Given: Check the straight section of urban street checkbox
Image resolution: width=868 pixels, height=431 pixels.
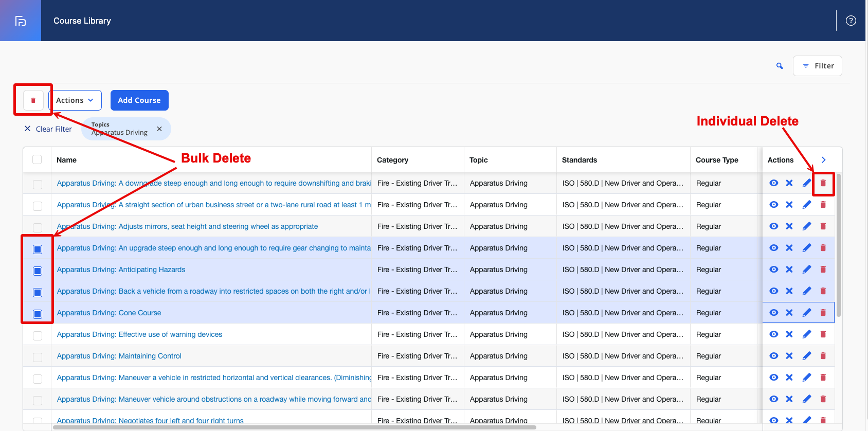Looking at the screenshot, I should tap(38, 206).
